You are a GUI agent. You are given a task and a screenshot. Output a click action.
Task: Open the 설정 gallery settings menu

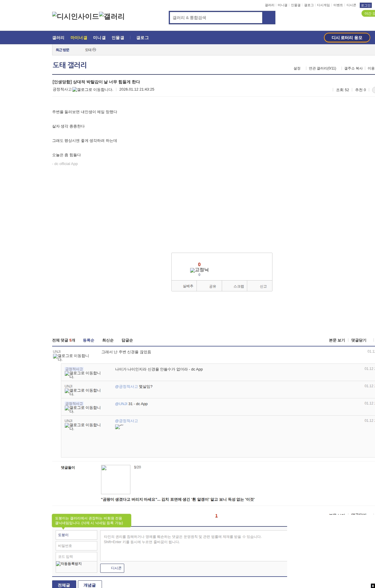(297, 68)
